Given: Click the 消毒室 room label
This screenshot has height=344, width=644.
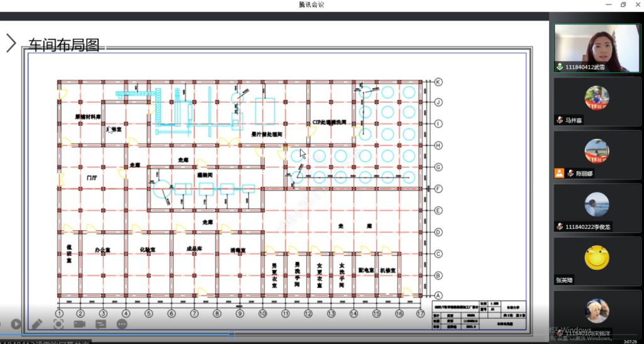Looking at the screenshot, I should point(238,250).
